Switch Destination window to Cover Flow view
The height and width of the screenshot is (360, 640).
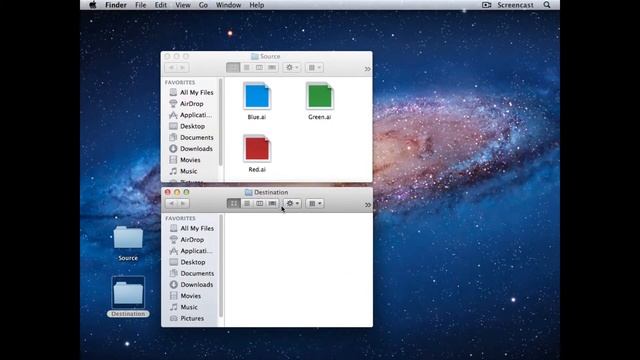pyautogui.click(x=272, y=203)
